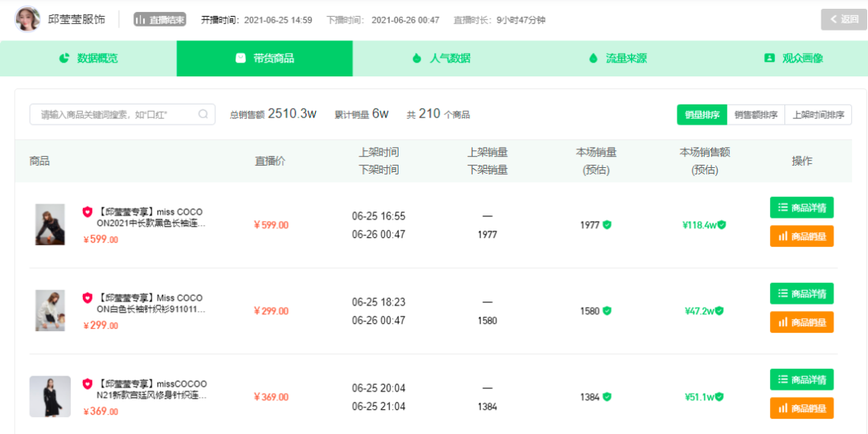This screenshot has height=434, width=868.
Task: Click green verified check beside ¥47.2w
Action: click(719, 310)
